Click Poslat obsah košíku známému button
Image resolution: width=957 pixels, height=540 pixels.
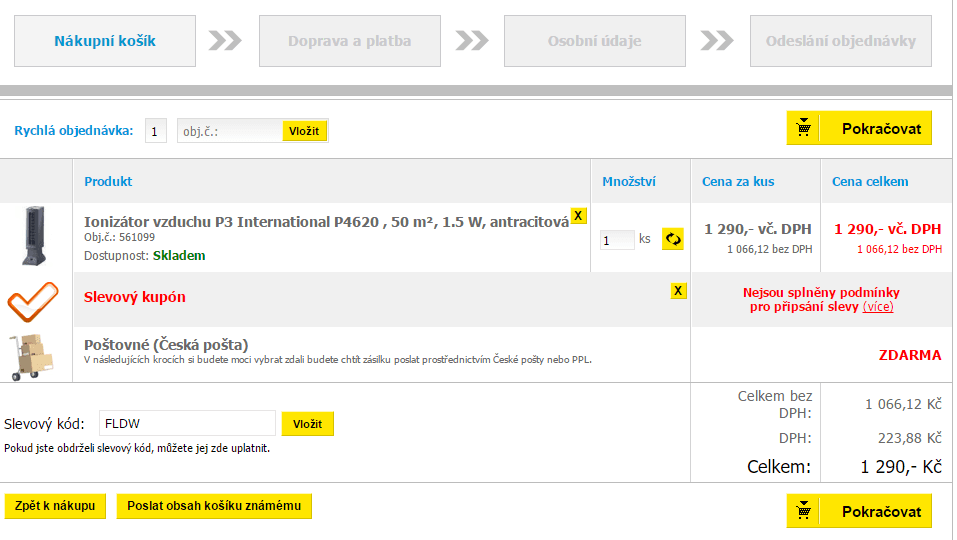[x=214, y=506]
